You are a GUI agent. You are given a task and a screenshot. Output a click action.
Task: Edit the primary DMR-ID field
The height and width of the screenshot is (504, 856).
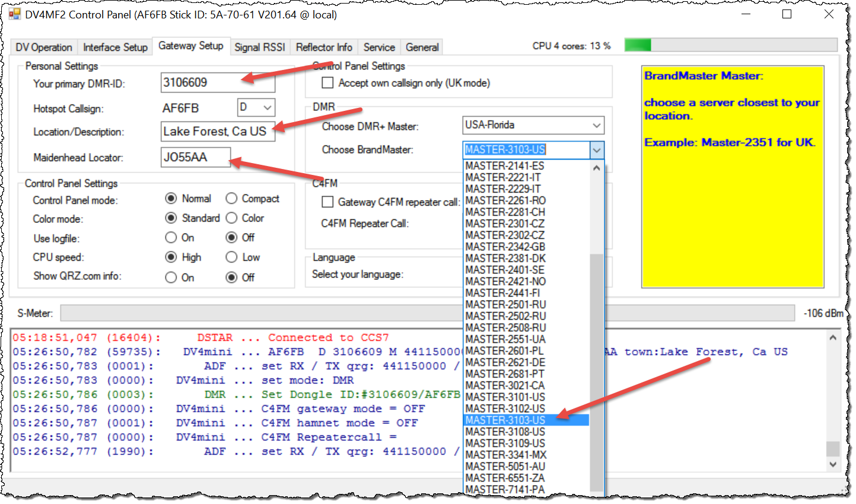click(x=218, y=82)
